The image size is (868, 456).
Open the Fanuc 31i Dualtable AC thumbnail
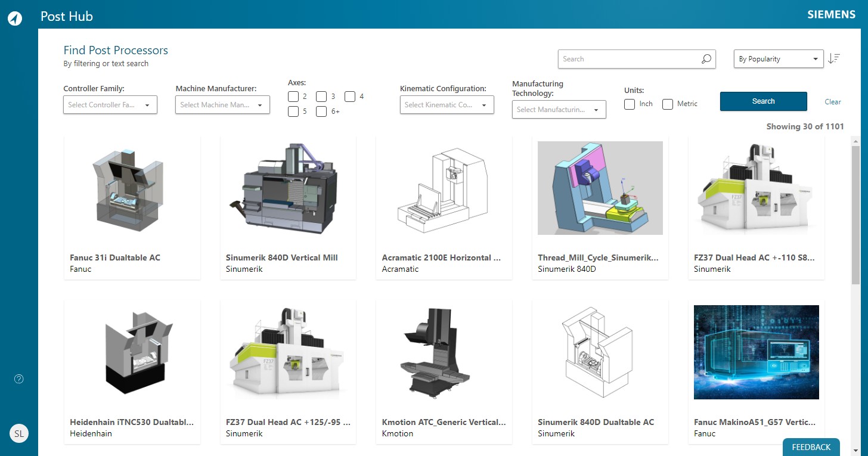tap(132, 188)
